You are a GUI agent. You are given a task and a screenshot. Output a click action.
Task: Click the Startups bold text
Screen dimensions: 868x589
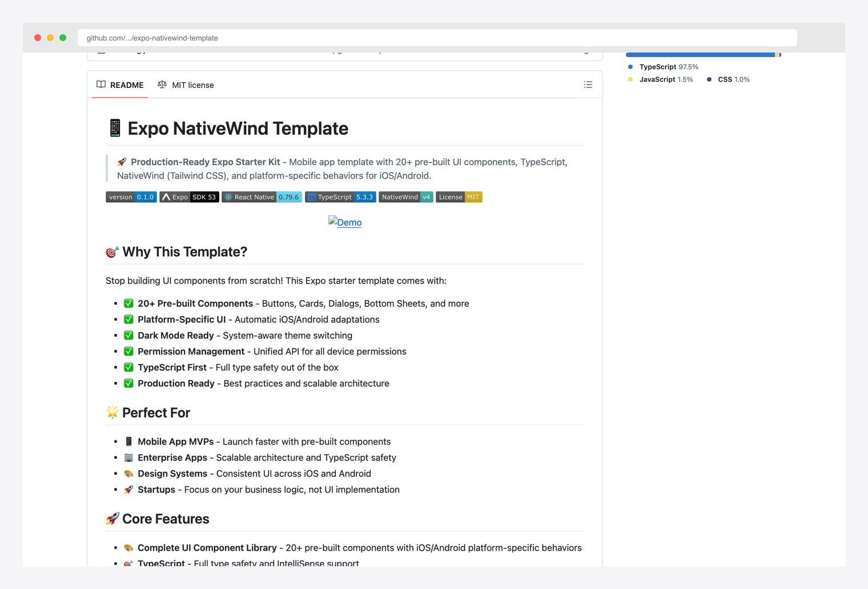coord(156,490)
